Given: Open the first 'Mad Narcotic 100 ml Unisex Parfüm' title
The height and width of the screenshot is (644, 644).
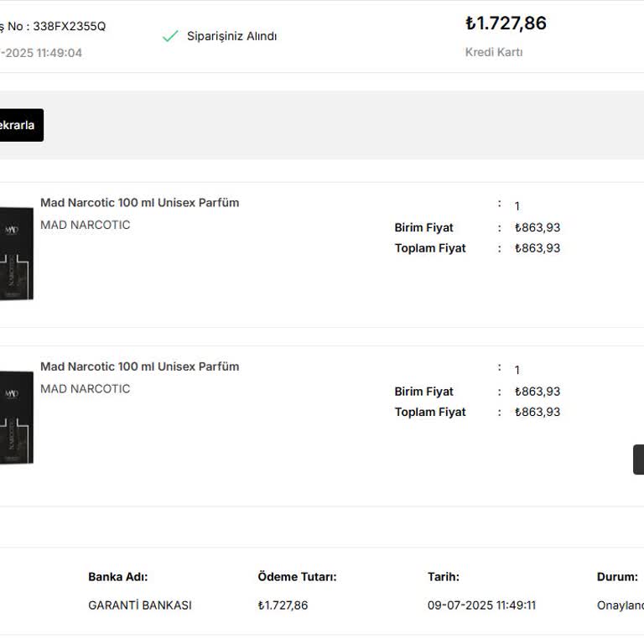Looking at the screenshot, I should [x=139, y=203].
